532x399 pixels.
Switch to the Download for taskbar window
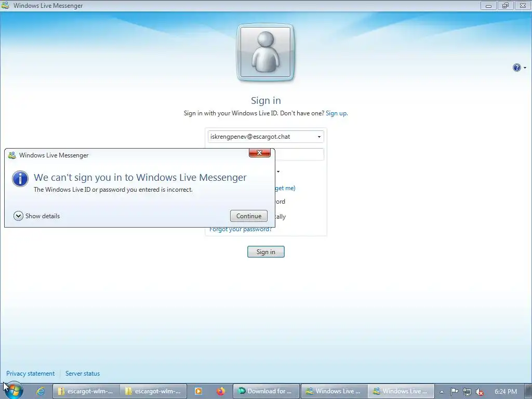click(x=267, y=391)
